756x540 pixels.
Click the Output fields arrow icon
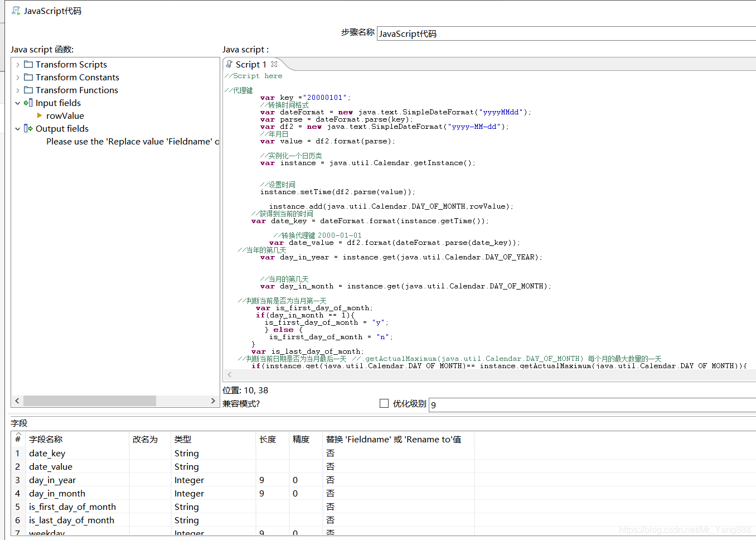(28, 128)
